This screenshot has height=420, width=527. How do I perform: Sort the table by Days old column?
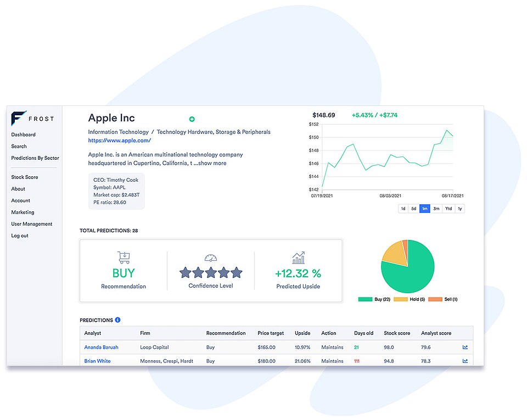363,333
